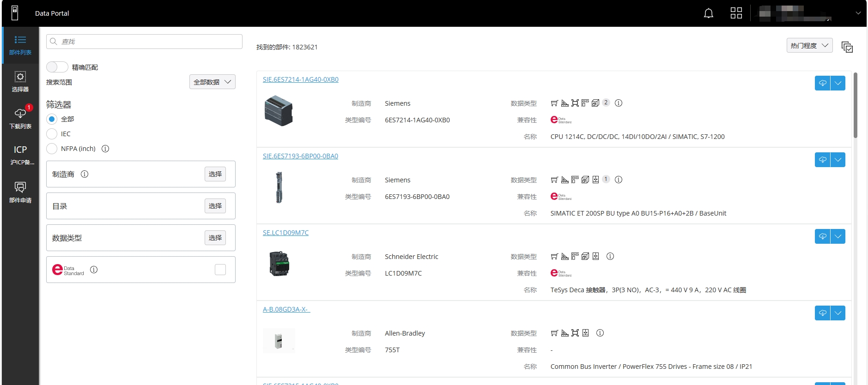Click info icon beside 制造商 filter
Image resolution: width=868 pixels, height=385 pixels.
click(x=85, y=174)
